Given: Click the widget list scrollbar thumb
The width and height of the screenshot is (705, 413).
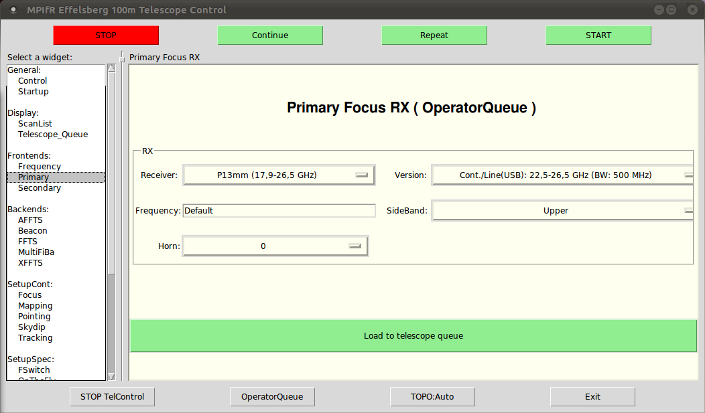Looking at the screenshot, I should pyautogui.click(x=112, y=173).
